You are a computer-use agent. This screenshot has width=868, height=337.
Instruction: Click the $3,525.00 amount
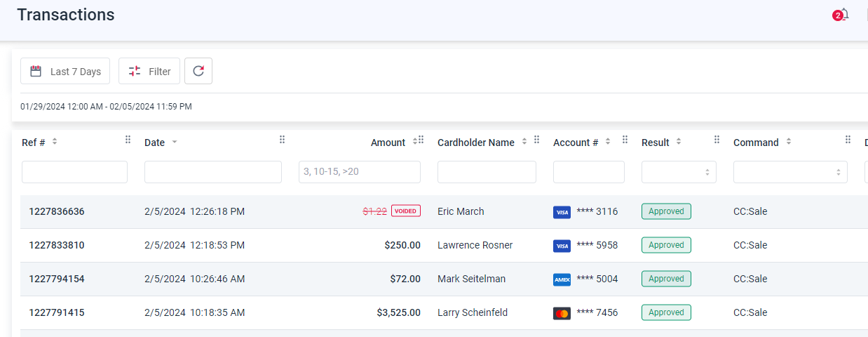tap(399, 312)
